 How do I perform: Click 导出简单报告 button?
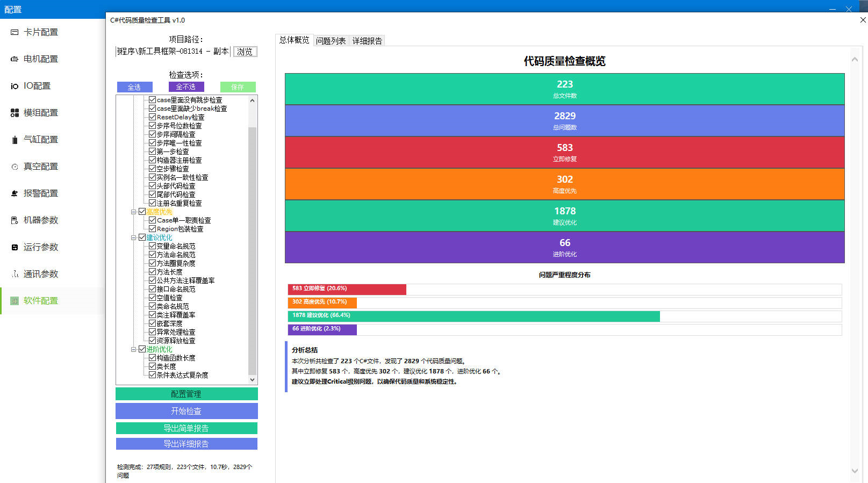186,428
